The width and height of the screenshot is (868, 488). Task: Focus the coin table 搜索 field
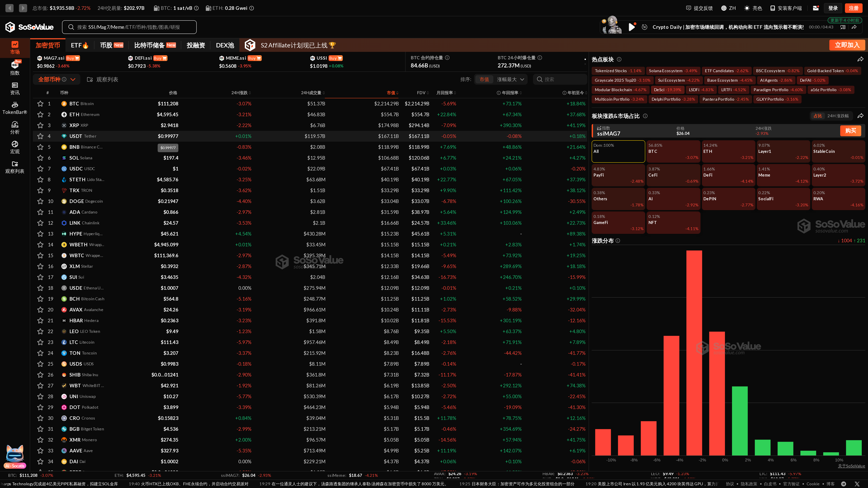pyautogui.click(x=560, y=79)
